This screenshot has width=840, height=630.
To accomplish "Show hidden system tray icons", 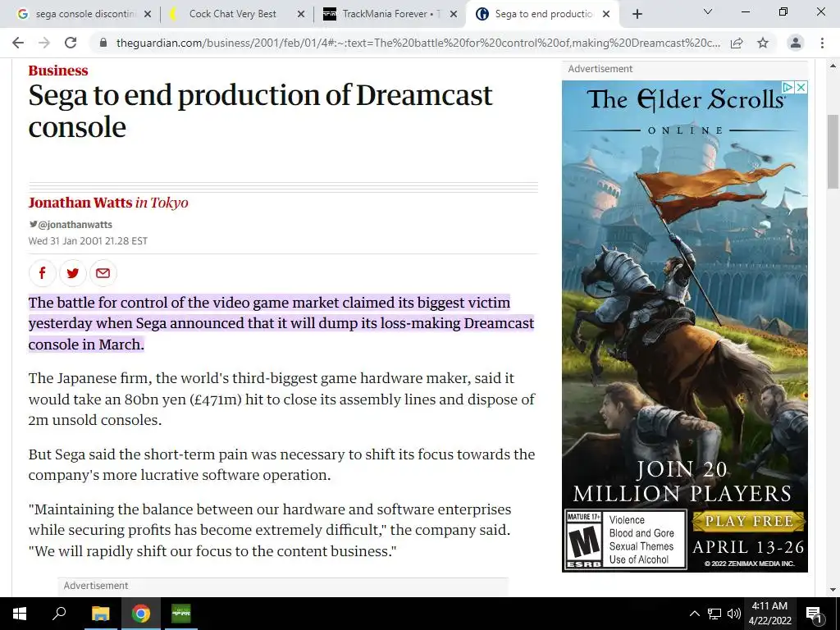I will pyautogui.click(x=694, y=614).
